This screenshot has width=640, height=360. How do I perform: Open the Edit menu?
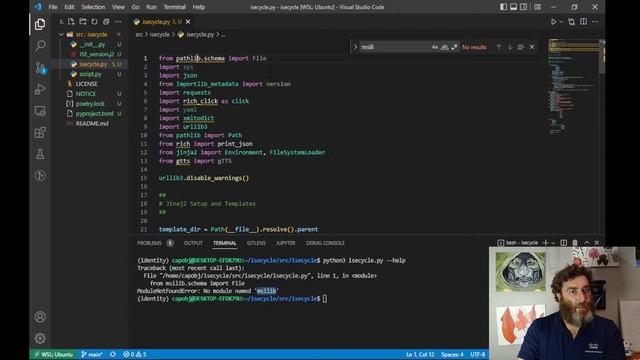[69, 7]
